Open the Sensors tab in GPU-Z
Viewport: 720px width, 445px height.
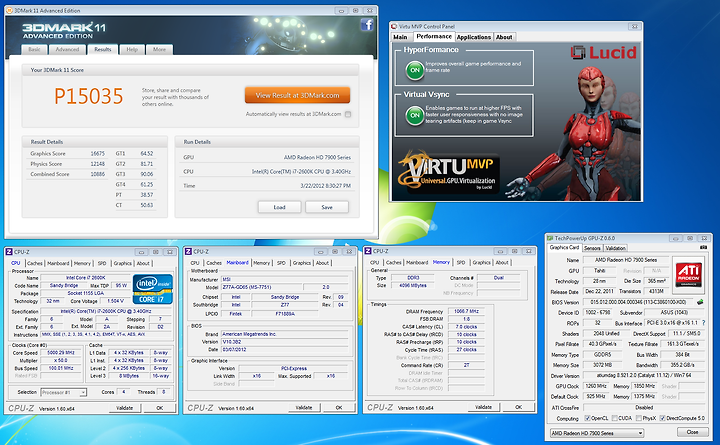(592, 248)
